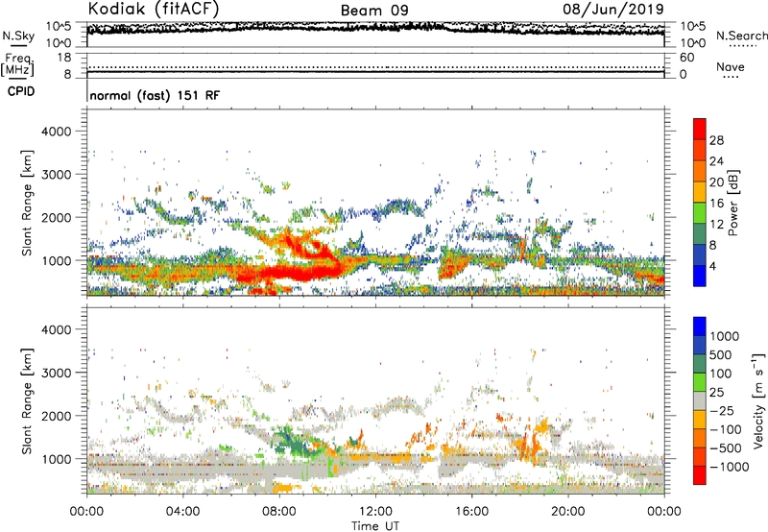Click the 'normal (fast) 151 RF' text
The height and width of the screenshot is (532, 768).
155,95
